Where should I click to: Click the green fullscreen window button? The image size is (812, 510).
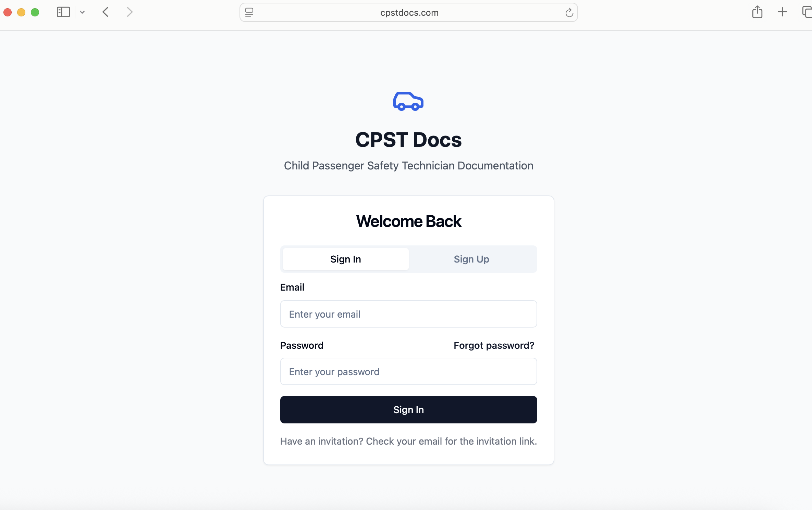[x=35, y=12]
